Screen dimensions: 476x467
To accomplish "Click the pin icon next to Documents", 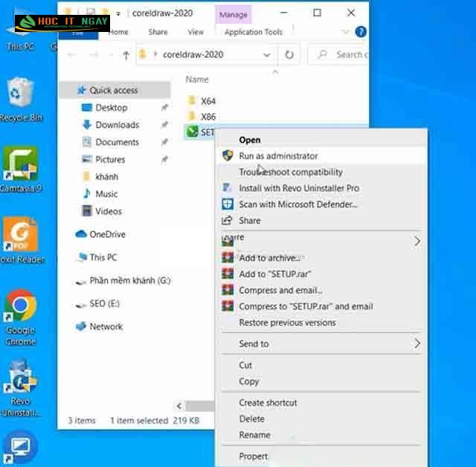I will 165,141.
